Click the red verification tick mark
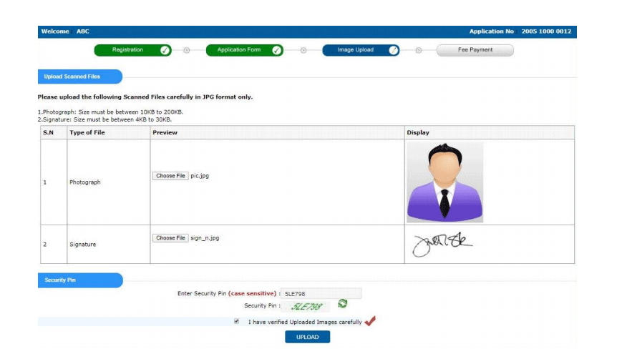The height and width of the screenshot is (364, 622). pos(370,322)
